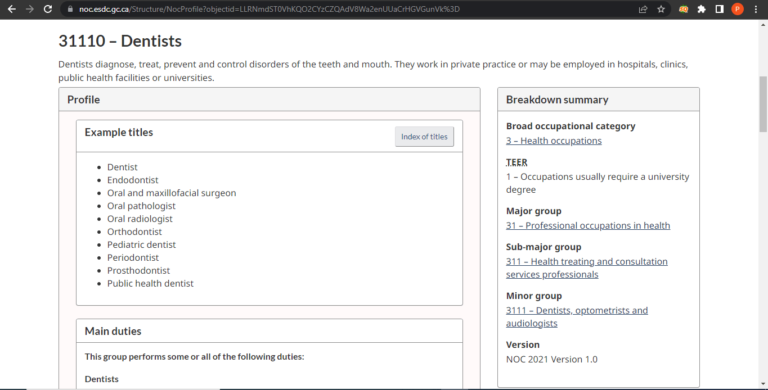This screenshot has height=390, width=768.
Task: Bookmark this page with star icon
Action: click(661, 9)
